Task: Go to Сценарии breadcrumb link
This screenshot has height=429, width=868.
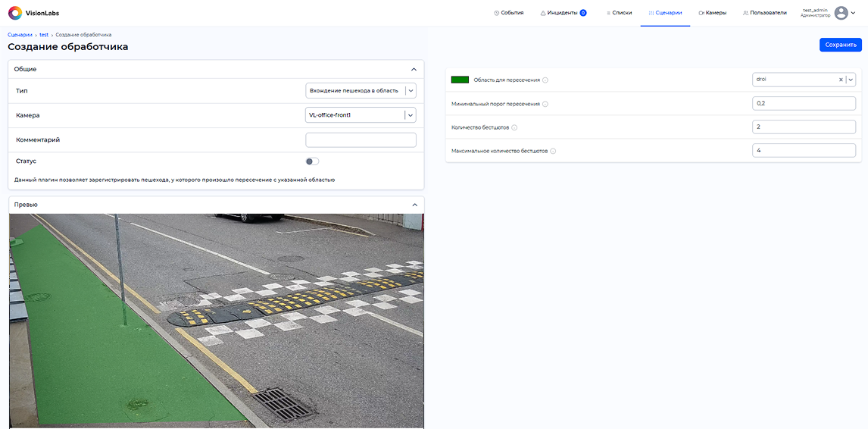Action: coord(20,34)
